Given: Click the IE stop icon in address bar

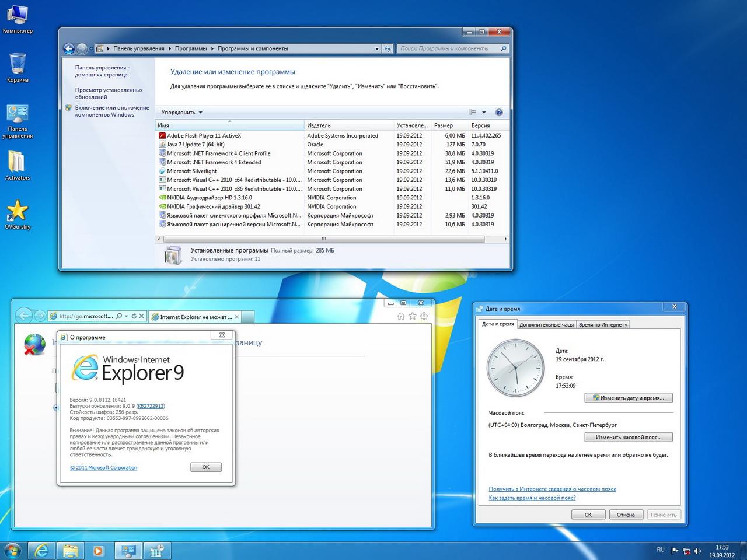Looking at the screenshot, I should (141, 316).
